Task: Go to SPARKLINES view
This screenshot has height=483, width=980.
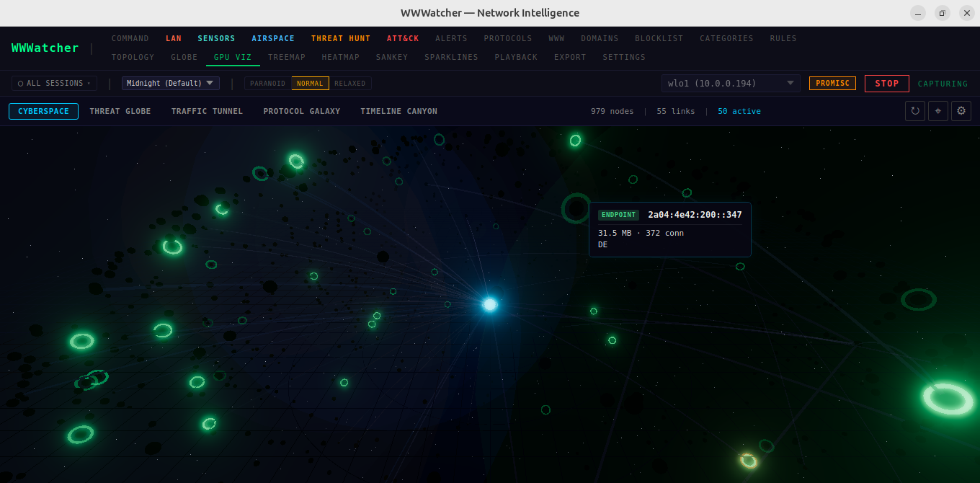Action: tap(451, 57)
